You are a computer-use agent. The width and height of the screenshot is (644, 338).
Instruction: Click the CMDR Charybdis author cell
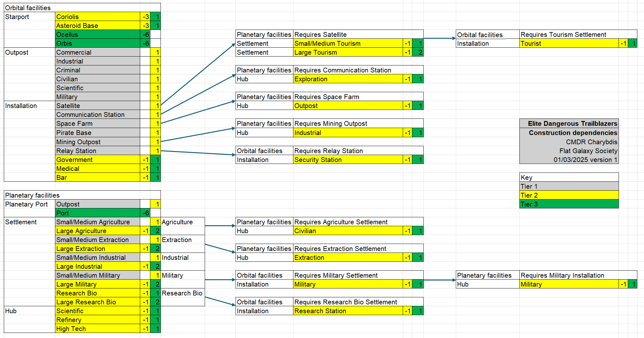coord(569,142)
